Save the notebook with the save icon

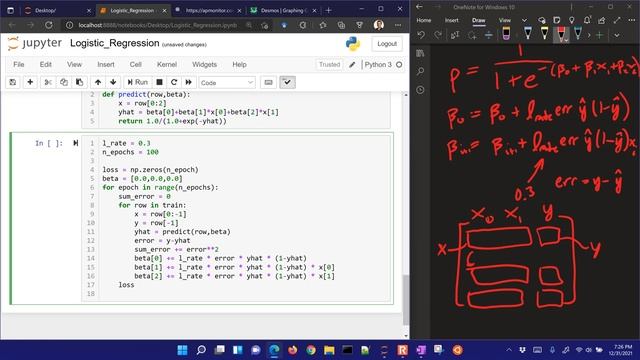[13, 82]
